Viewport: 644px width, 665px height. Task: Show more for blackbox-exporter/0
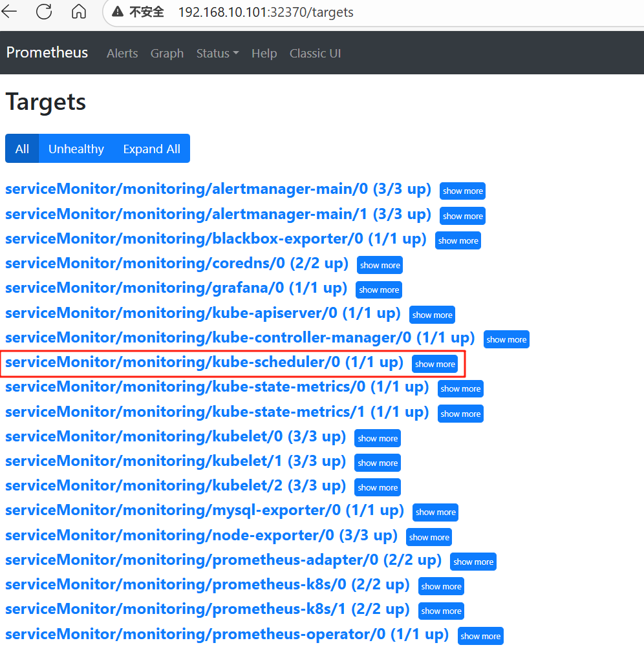(458, 240)
